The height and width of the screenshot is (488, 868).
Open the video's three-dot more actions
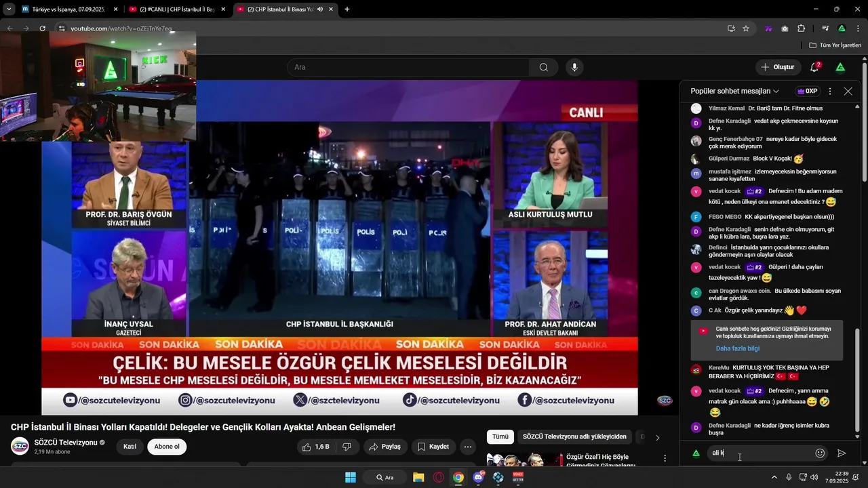(x=467, y=447)
